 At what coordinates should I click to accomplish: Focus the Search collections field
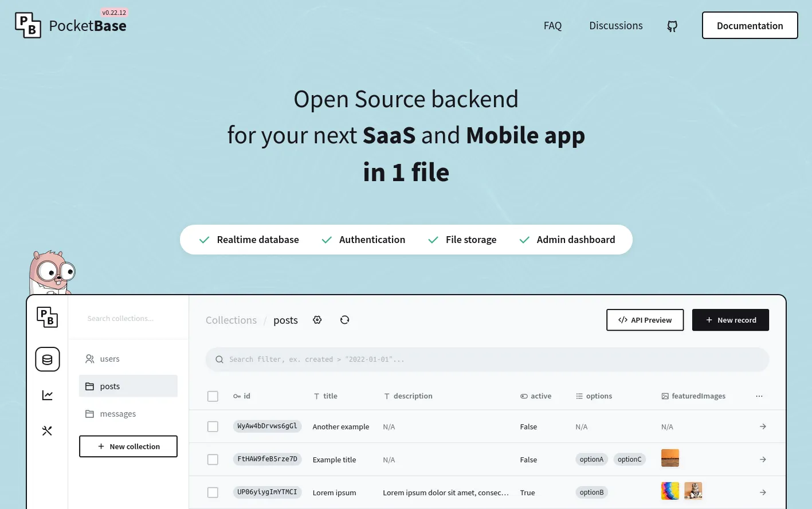[128, 318]
